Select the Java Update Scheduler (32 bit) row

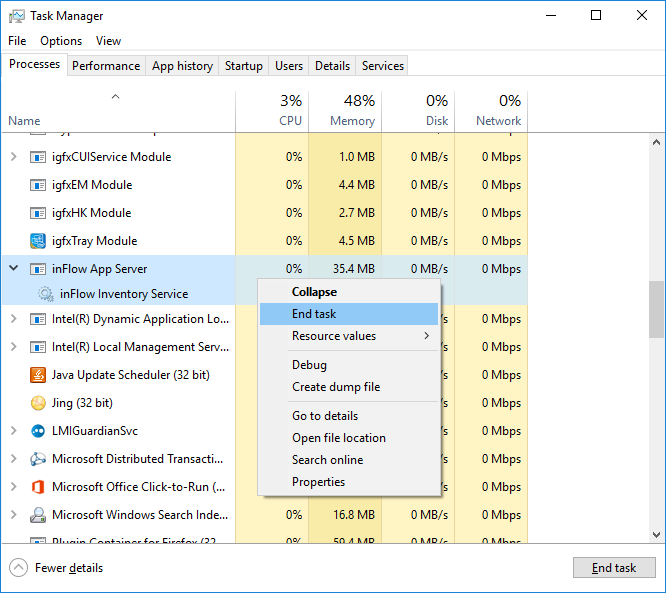point(265,375)
